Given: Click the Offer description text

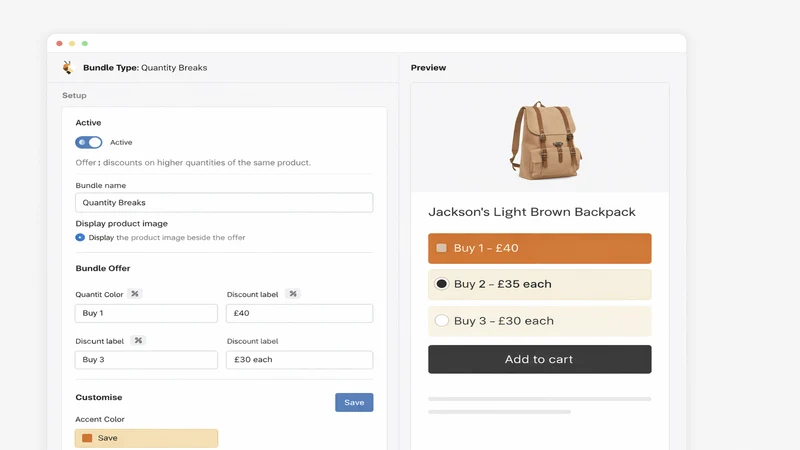Looking at the screenshot, I should pos(193,162).
